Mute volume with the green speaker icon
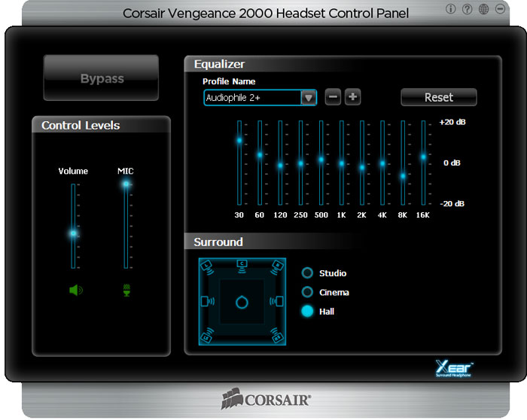The height and width of the screenshot is (420, 527). [x=76, y=290]
